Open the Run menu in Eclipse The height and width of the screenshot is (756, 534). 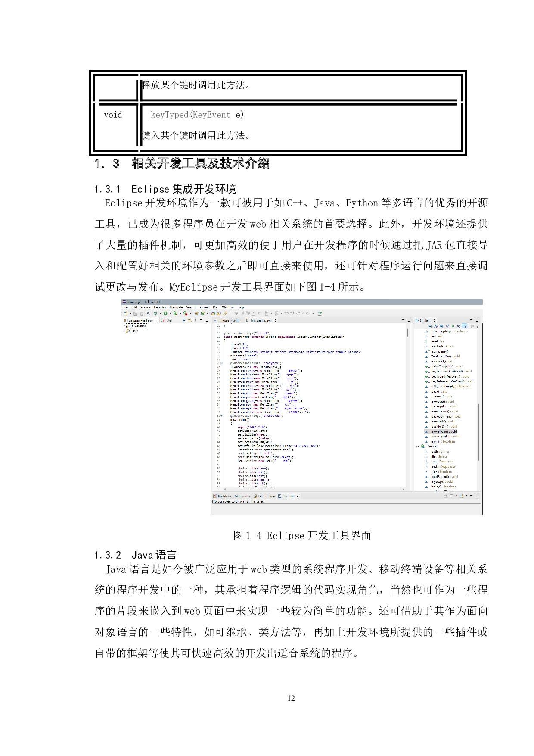tap(216, 307)
